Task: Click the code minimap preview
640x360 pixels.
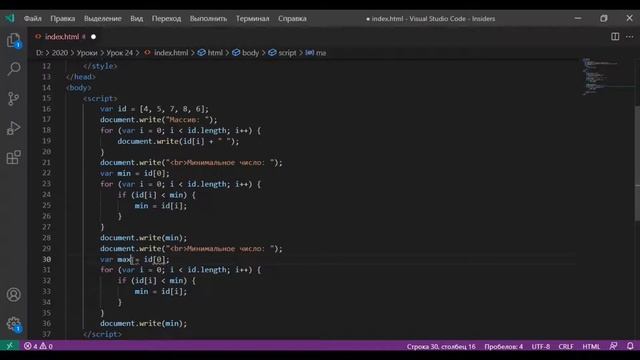Action: pos(607,76)
